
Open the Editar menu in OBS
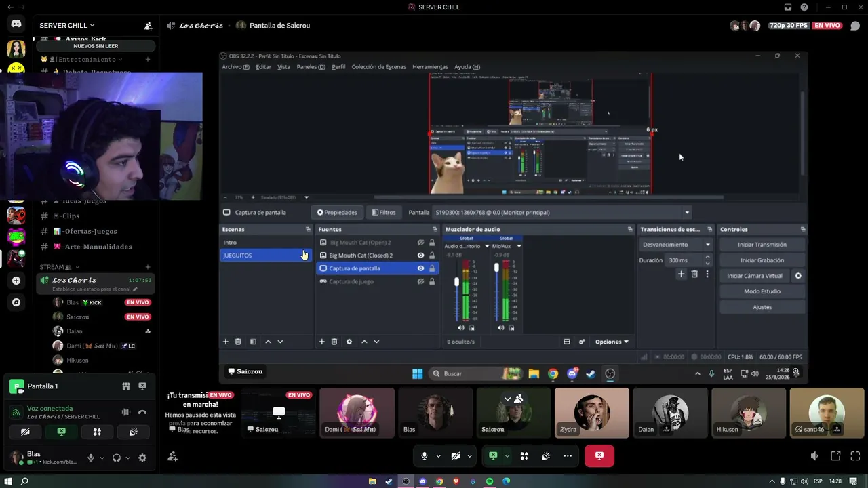263,67
